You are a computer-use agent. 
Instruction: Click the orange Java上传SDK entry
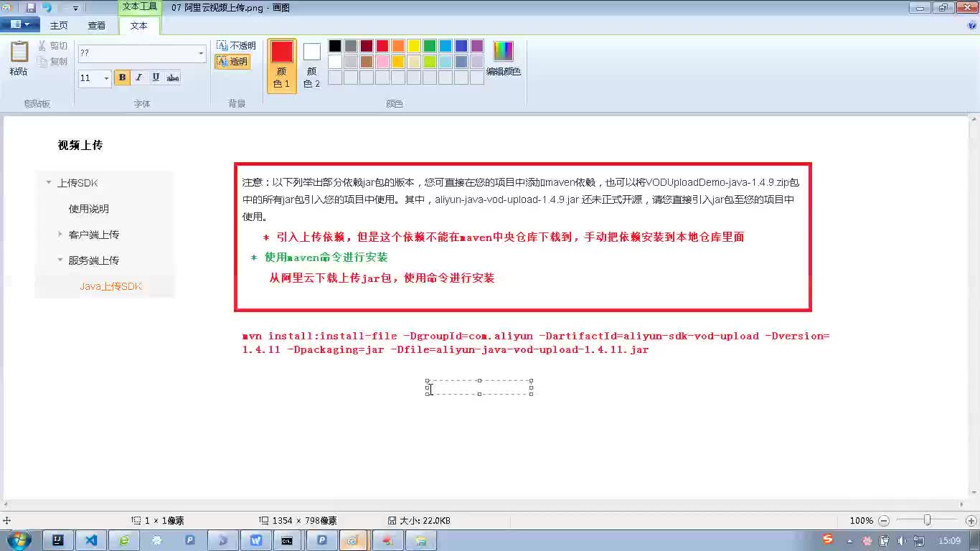coord(111,286)
